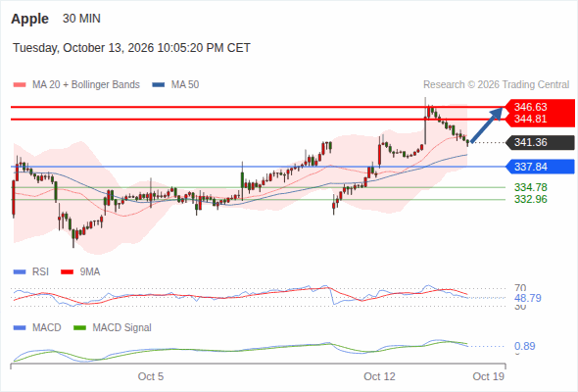The image size is (578, 392).
Task: Click the 334.78 support level value
Action: (x=531, y=187)
